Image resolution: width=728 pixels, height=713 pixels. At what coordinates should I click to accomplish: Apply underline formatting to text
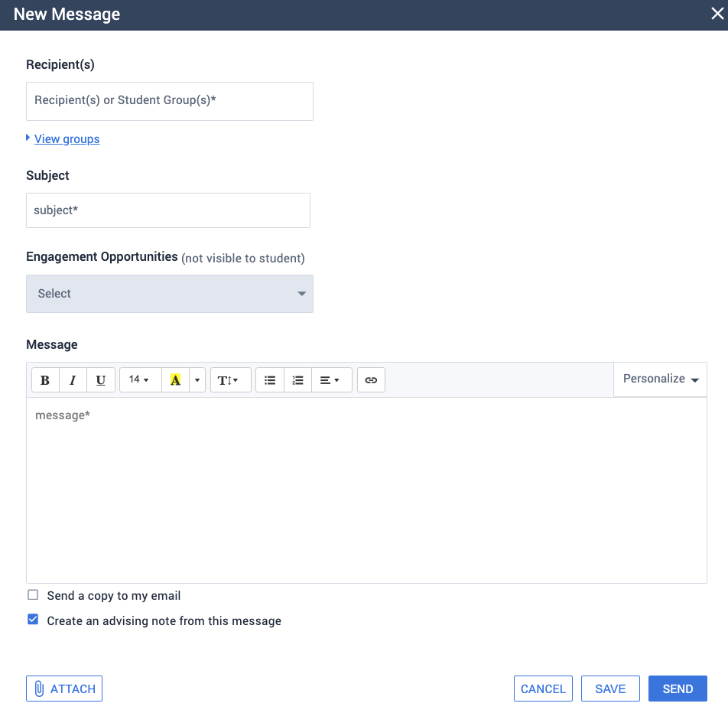coord(101,380)
